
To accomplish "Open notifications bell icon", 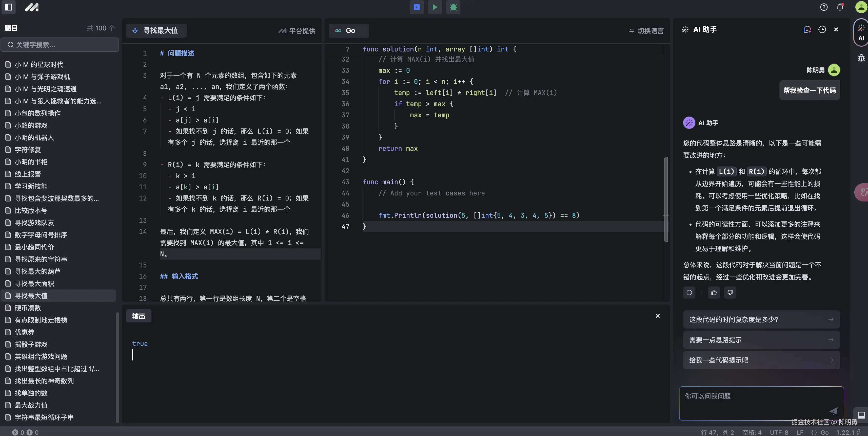I will (840, 7).
